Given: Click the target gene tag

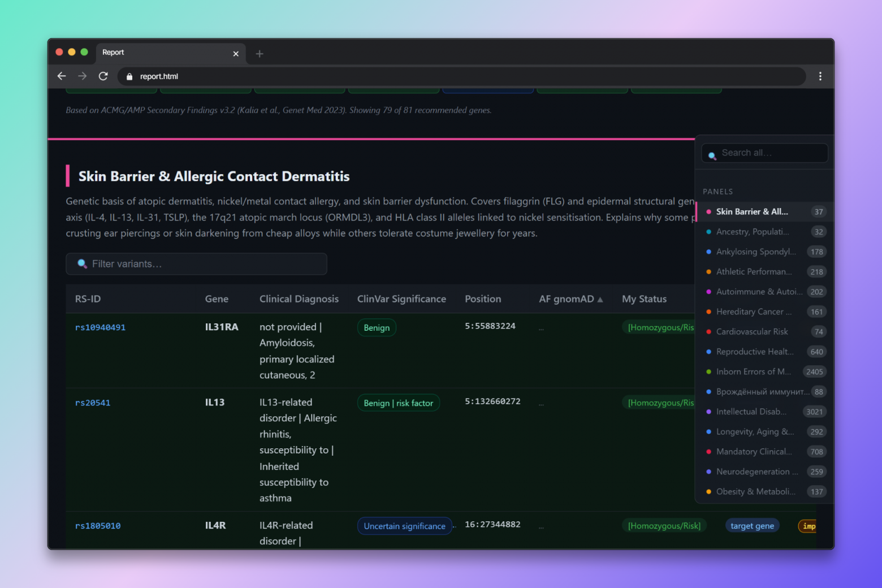Looking at the screenshot, I should [x=753, y=526].
